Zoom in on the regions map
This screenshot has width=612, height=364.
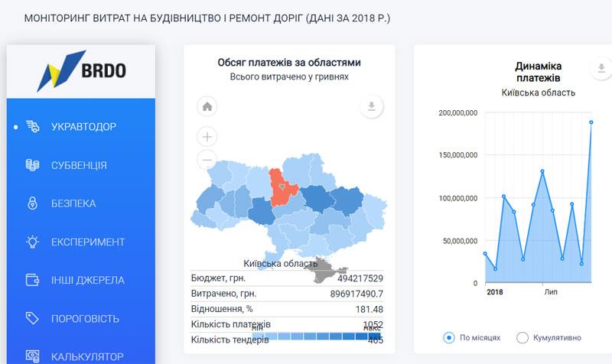tap(207, 137)
